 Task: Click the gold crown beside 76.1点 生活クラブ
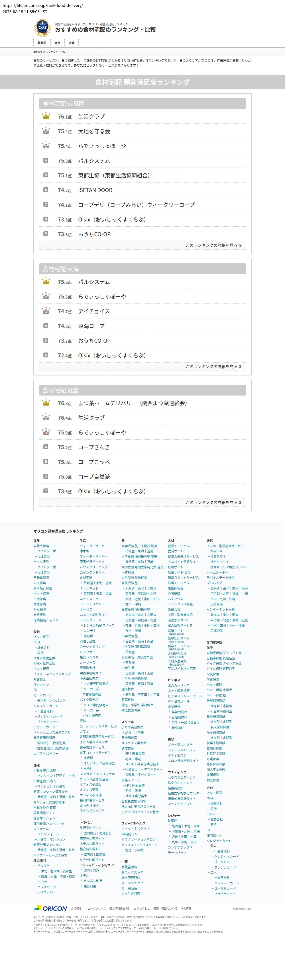46,116
